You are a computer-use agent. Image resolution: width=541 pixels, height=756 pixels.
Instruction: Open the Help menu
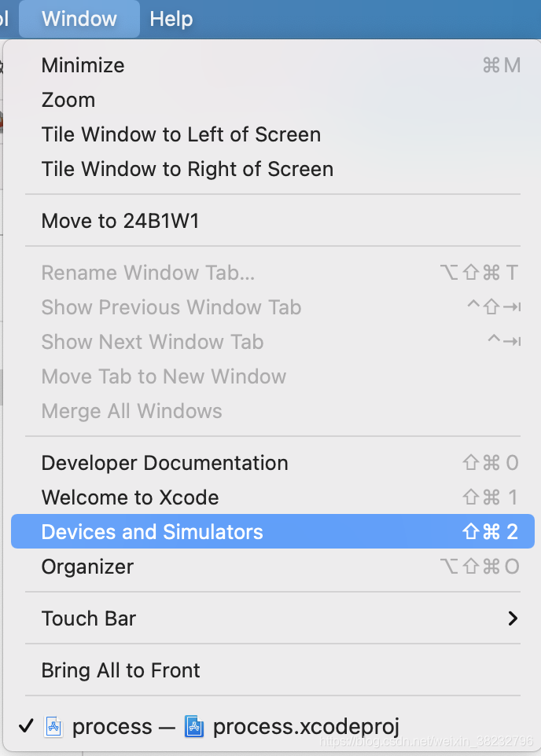[171, 20]
